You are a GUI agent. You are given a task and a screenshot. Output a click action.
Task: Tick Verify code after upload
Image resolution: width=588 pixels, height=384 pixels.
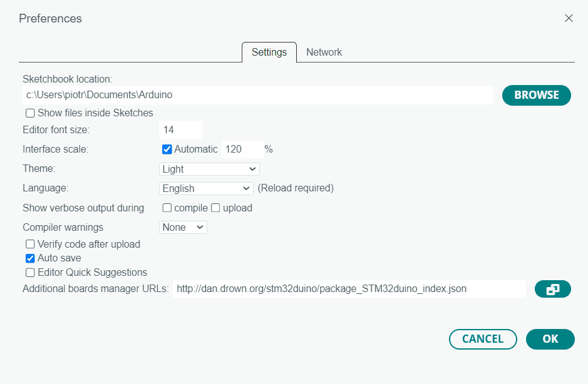pos(30,245)
